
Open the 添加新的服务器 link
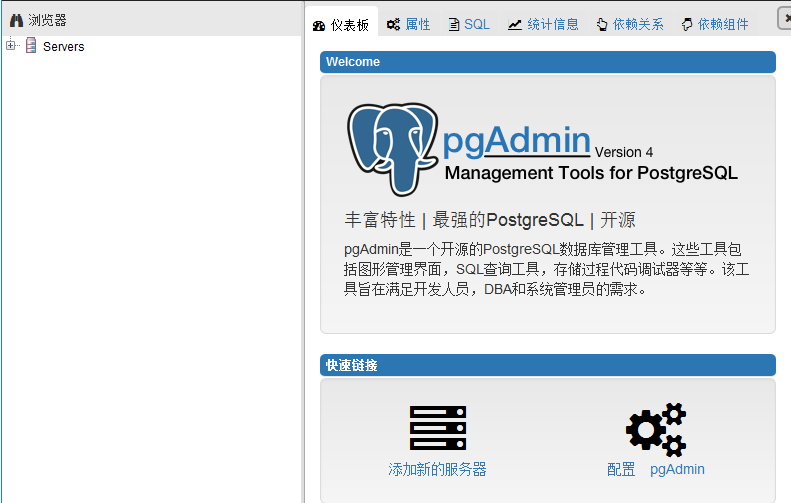(x=437, y=469)
